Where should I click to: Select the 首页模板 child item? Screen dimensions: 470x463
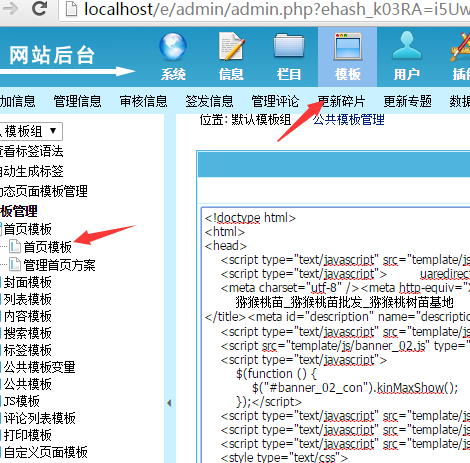pyautogui.click(x=47, y=247)
